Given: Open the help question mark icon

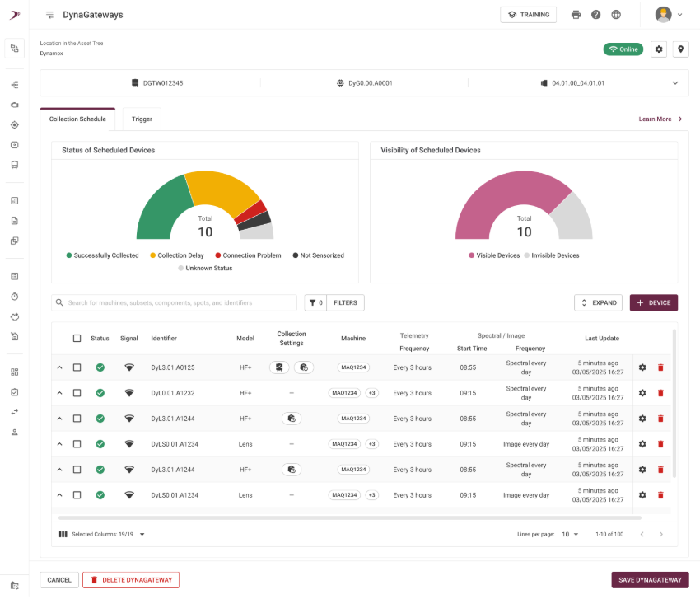Looking at the screenshot, I should tap(595, 15).
